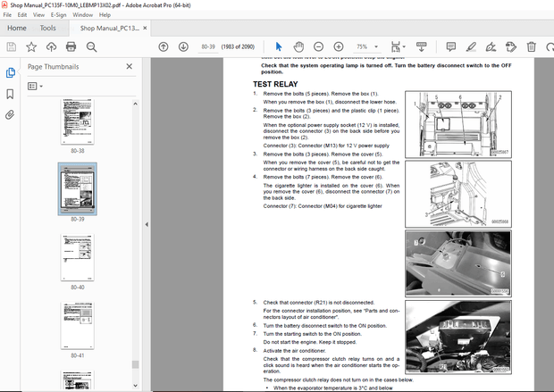Add a comment note
Image resolution: width=554 pixels, height=392 pixels.
coord(451,46)
